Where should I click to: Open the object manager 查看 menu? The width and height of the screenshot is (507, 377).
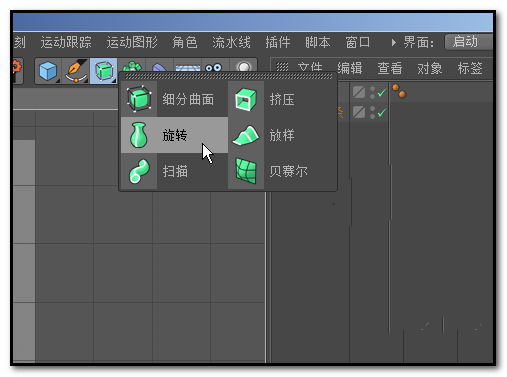click(390, 68)
